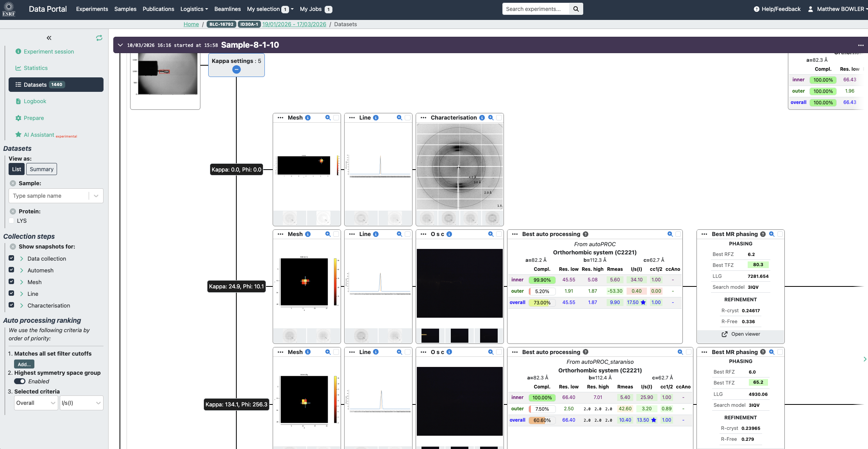The height and width of the screenshot is (449, 868).
Task: Expand the Data collection tree item
Action: tap(22, 259)
